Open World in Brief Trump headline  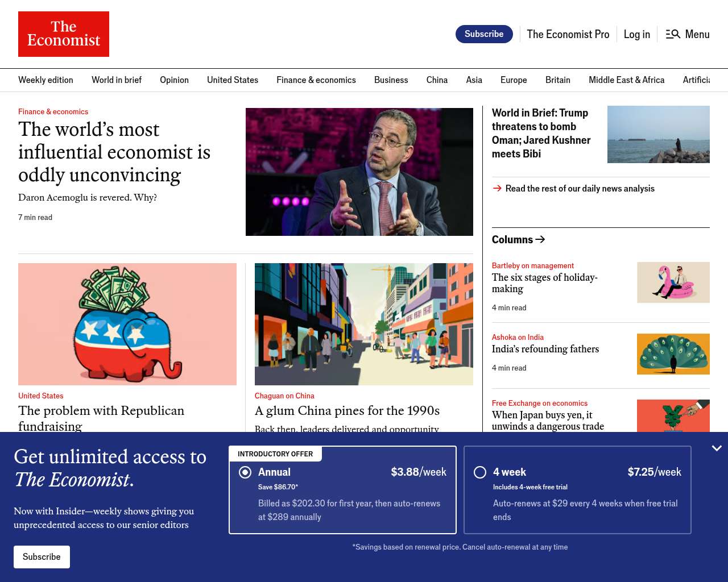click(541, 134)
